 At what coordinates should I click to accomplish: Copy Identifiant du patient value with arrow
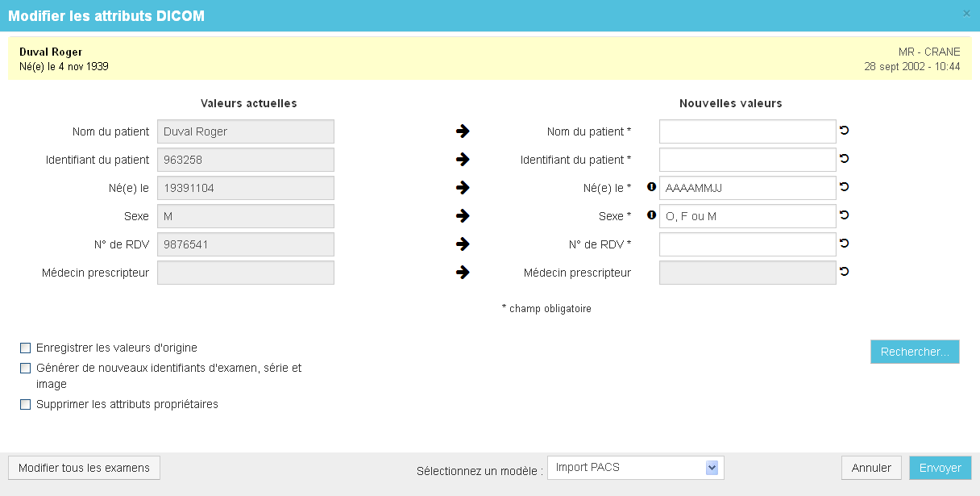[x=463, y=160]
